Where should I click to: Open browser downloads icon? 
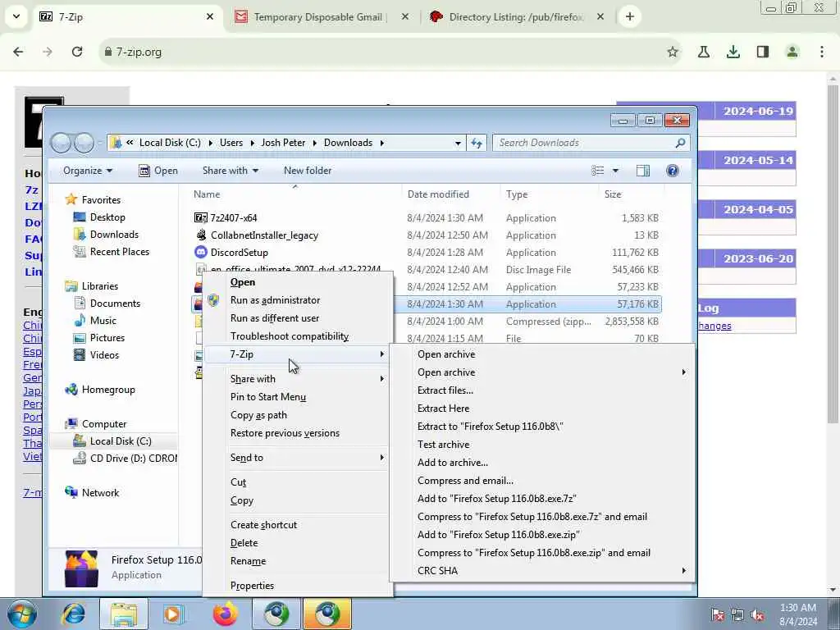[733, 52]
